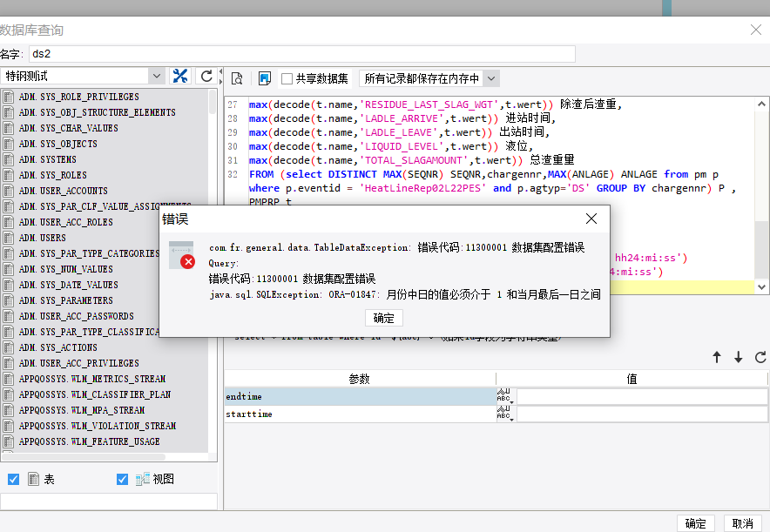Select table APPQOSSYS.WLM_FEATURE_USAGE
The image size is (770, 532).
tap(90, 441)
